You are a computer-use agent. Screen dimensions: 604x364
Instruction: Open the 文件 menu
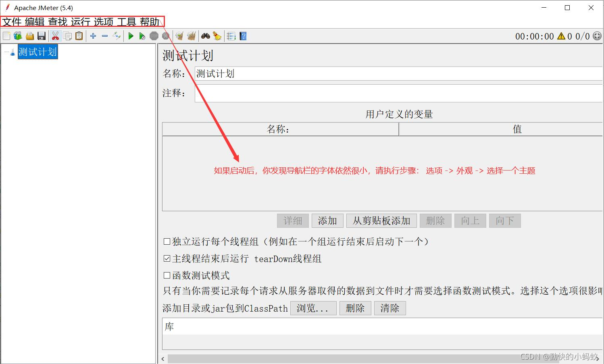click(x=12, y=22)
